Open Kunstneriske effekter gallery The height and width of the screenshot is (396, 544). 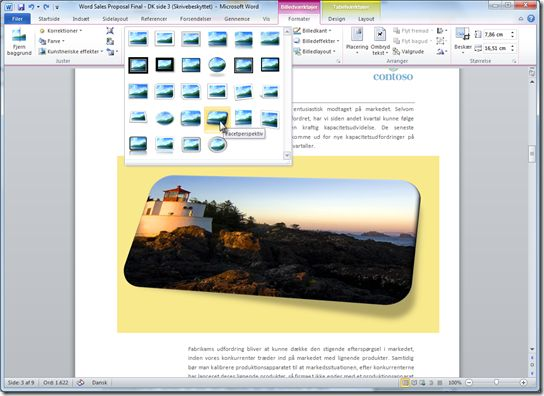coord(71,51)
